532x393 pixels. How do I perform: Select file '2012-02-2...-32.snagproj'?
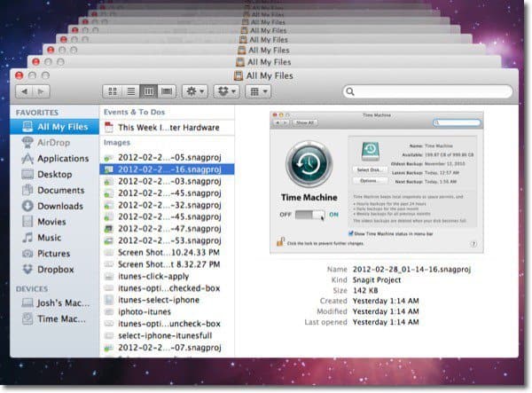click(x=167, y=205)
